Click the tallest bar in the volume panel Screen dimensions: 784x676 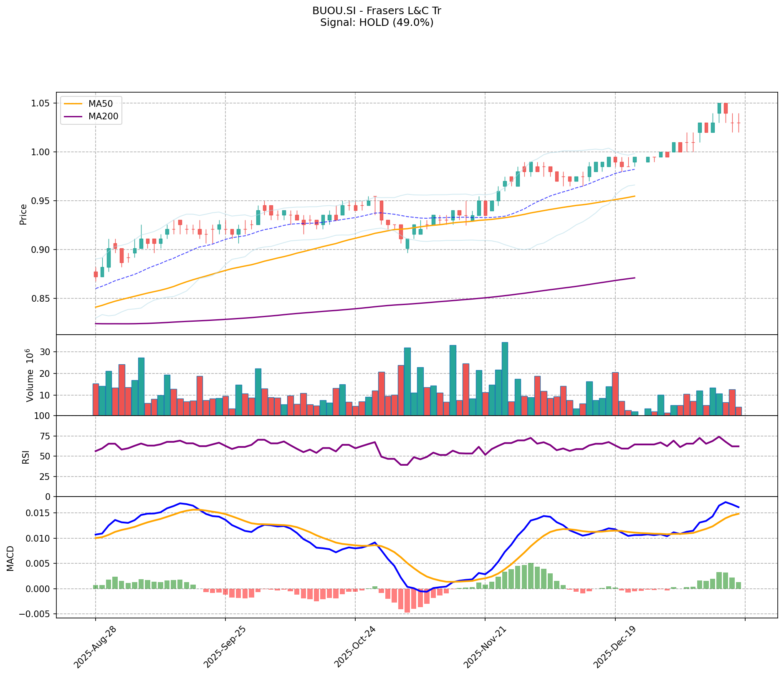(x=505, y=378)
